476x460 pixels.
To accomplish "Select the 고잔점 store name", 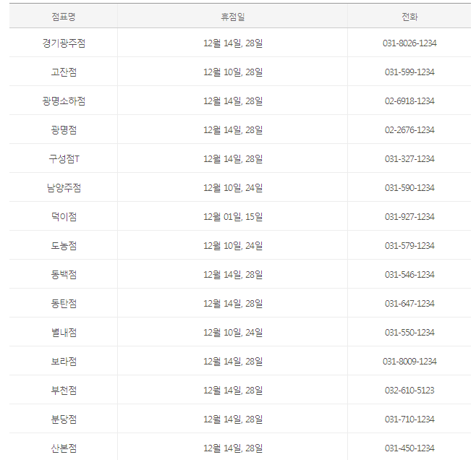I will coord(64,72).
